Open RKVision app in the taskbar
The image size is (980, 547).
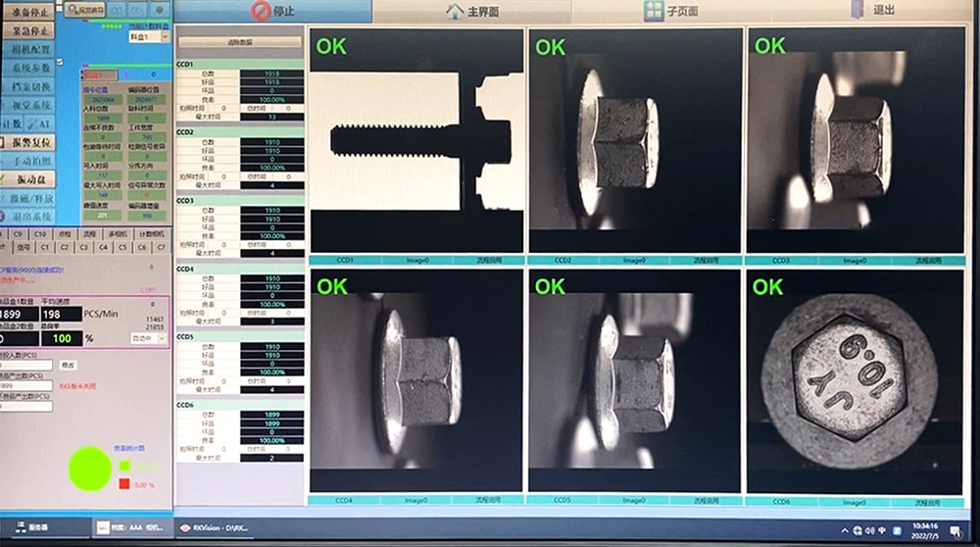214,528
